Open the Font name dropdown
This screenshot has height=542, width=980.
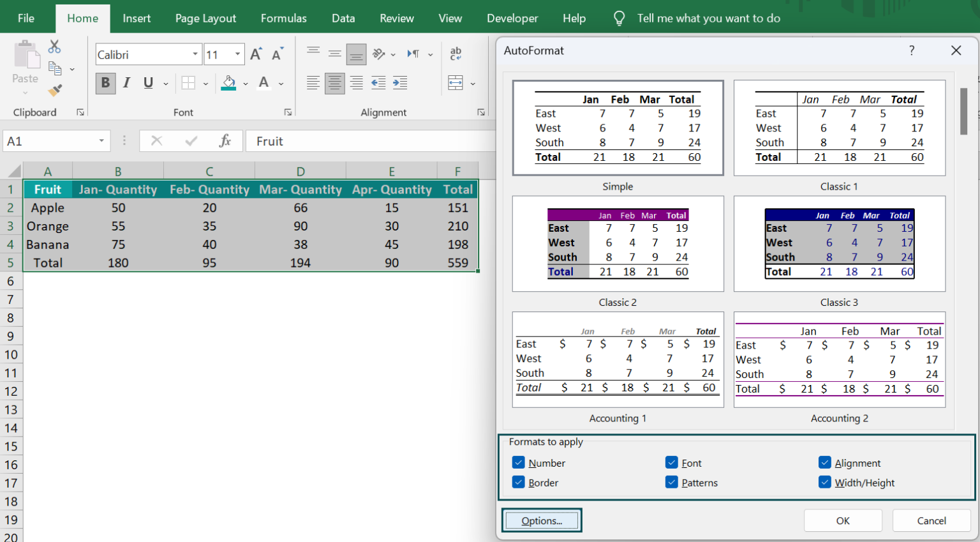(196, 54)
